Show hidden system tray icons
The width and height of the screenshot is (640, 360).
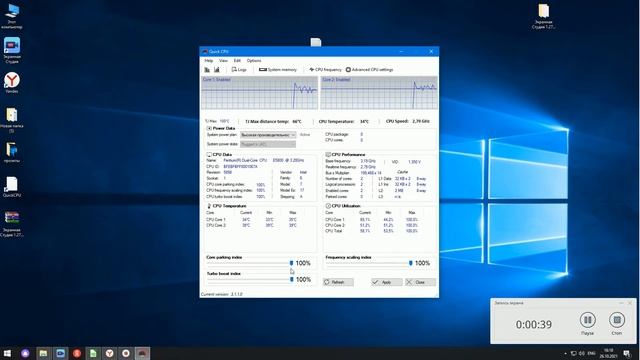pyautogui.click(x=565, y=353)
